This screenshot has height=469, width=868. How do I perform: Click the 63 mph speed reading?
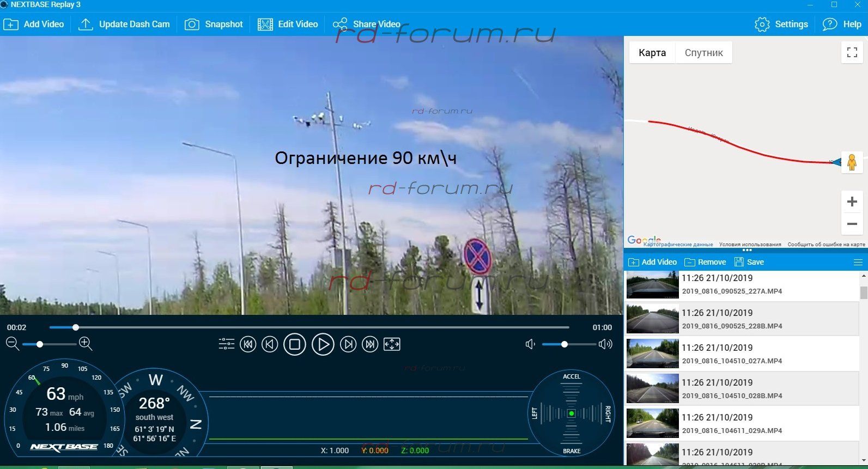[x=65, y=394]
